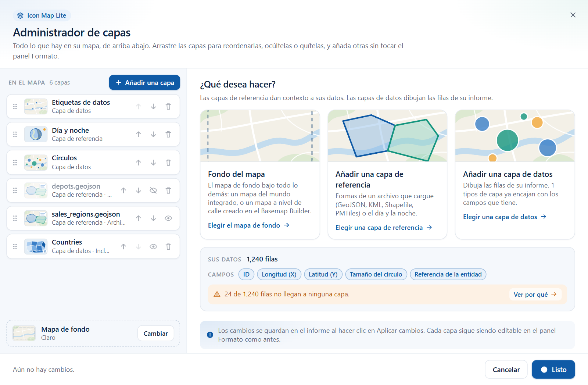
Task: Open Ver por qué warning details
Action: click(535, 295)
